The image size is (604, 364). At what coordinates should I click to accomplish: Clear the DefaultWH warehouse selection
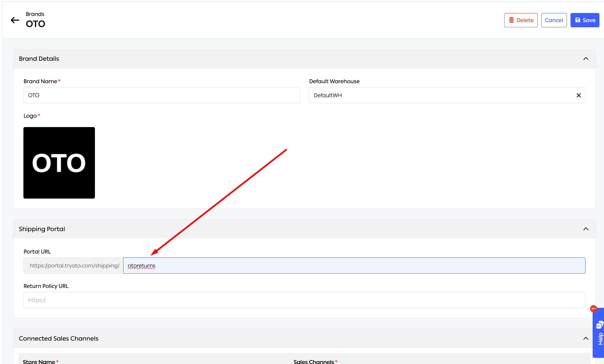tap(579, 95)
